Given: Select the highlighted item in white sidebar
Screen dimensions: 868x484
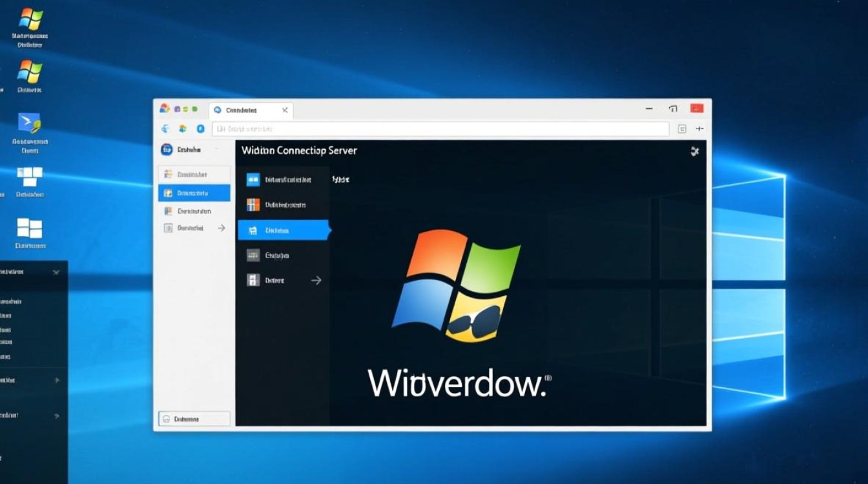Looking at the screenshot, I should (x=194, y=193).
